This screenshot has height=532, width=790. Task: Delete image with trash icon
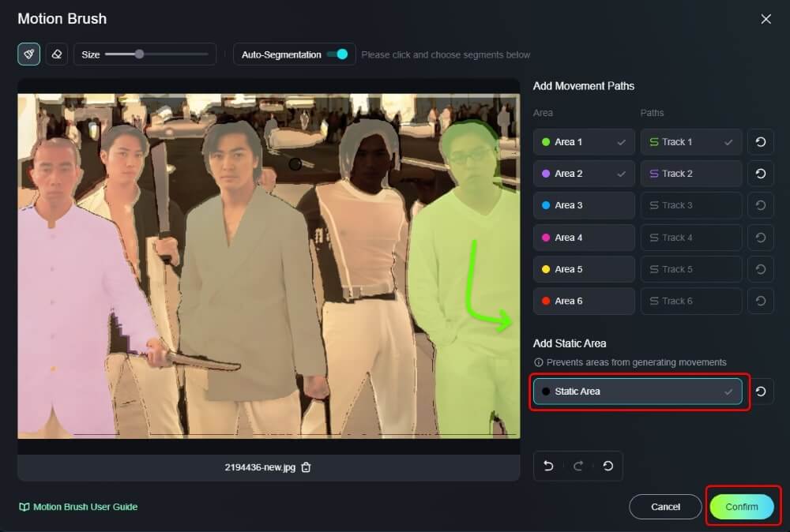307,467
